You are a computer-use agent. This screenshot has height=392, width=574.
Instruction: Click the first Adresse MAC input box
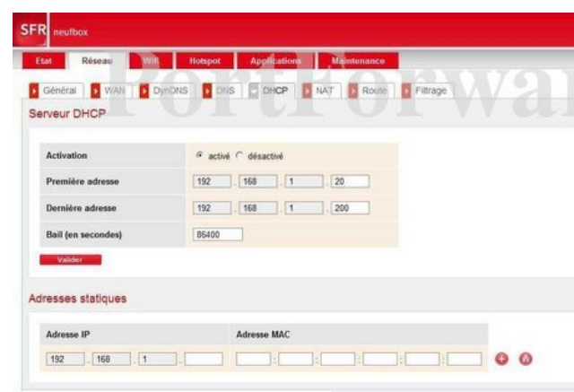pos(252,359)
